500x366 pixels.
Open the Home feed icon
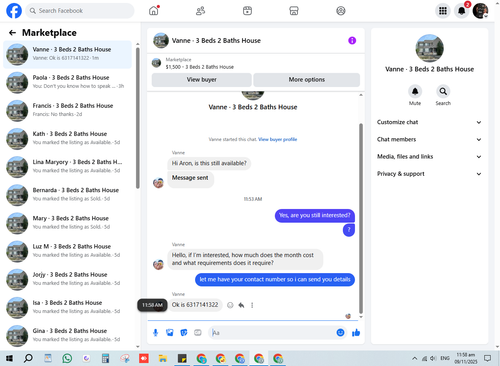154,11
